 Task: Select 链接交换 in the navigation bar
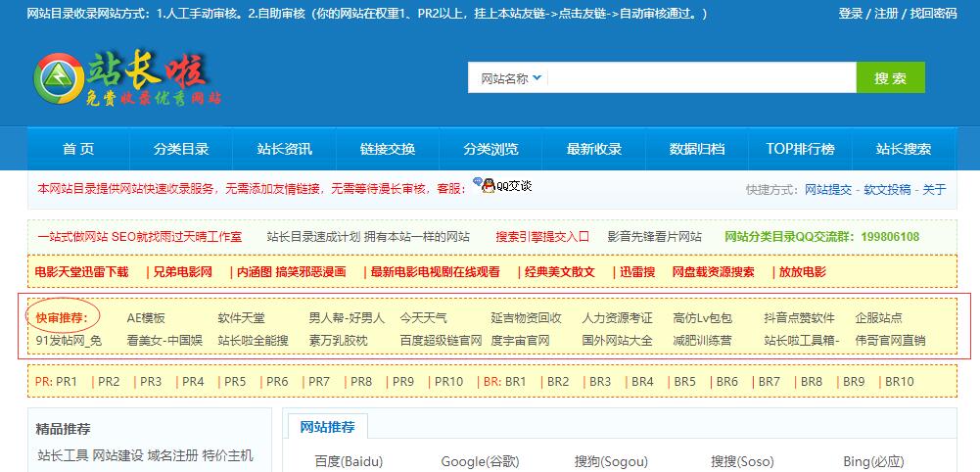388,149
